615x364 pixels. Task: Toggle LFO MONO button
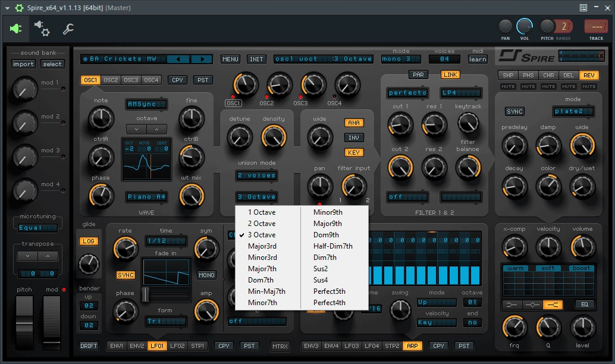point(206,275)
